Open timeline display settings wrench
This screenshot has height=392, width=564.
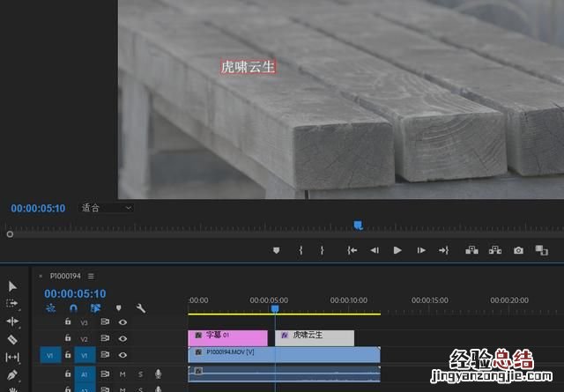pyautogui.click(x=140, y=308)
